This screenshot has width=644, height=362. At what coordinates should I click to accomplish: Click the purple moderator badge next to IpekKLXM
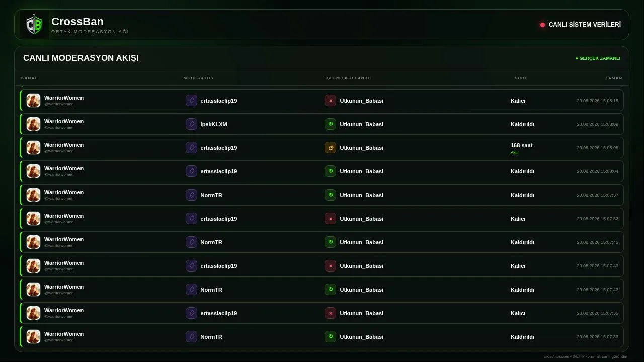pyautogui.click(x=191, y=124)
